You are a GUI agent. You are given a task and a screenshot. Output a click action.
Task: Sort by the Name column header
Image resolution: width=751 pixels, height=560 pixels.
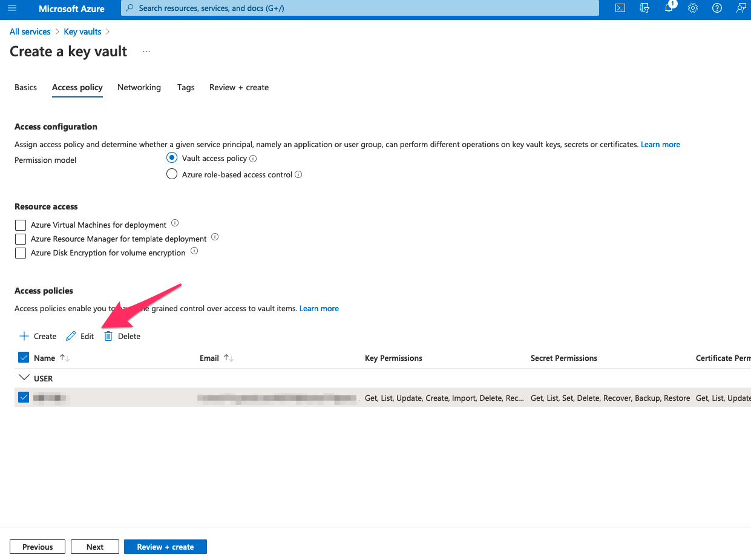(x=45, y=358)
